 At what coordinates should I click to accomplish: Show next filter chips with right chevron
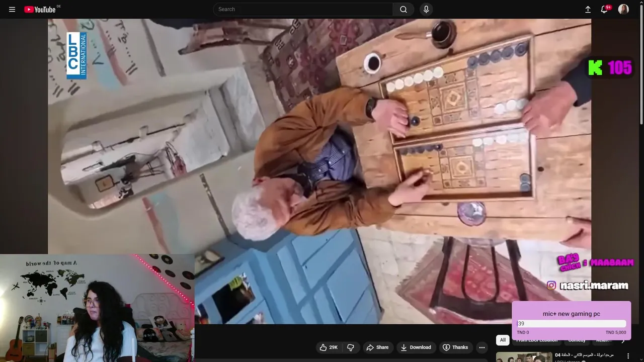(x=622, y=340)
